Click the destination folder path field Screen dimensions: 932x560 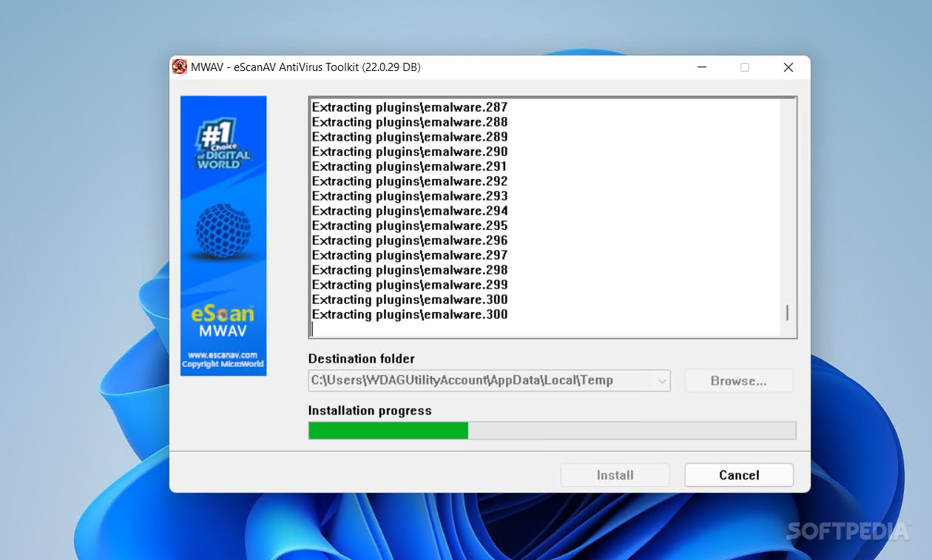click(489, 380)
